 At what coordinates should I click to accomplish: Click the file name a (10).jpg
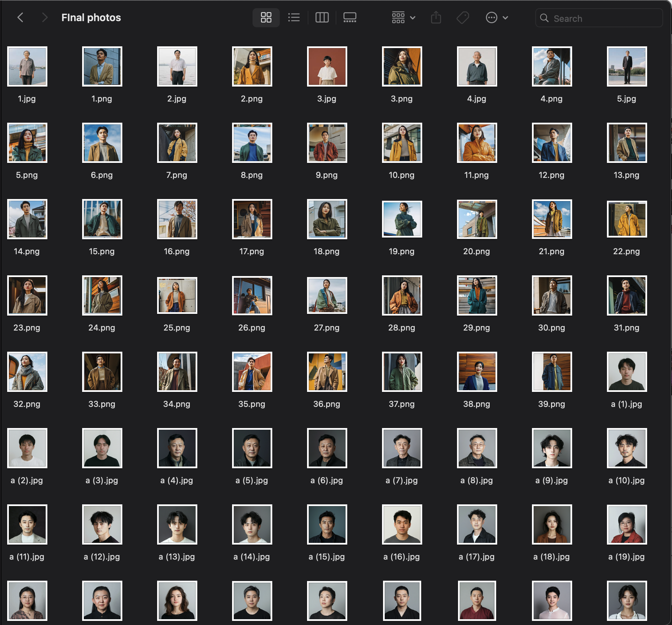(x=627, y=481)
